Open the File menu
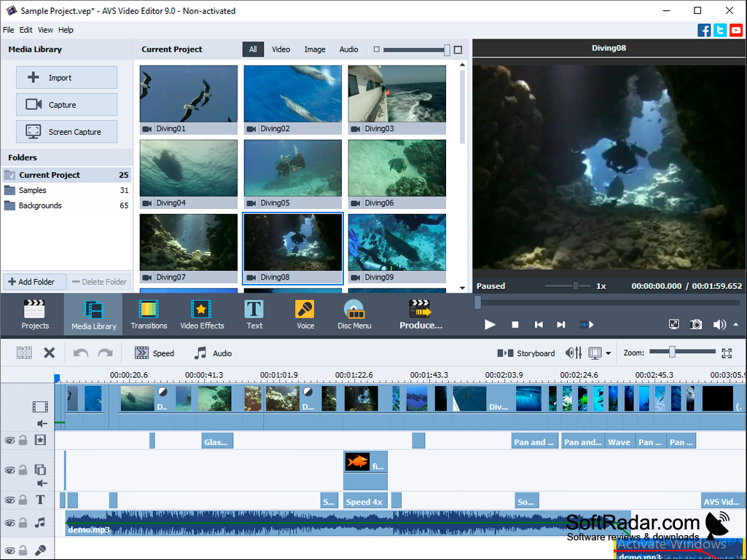 click(9, 30)
